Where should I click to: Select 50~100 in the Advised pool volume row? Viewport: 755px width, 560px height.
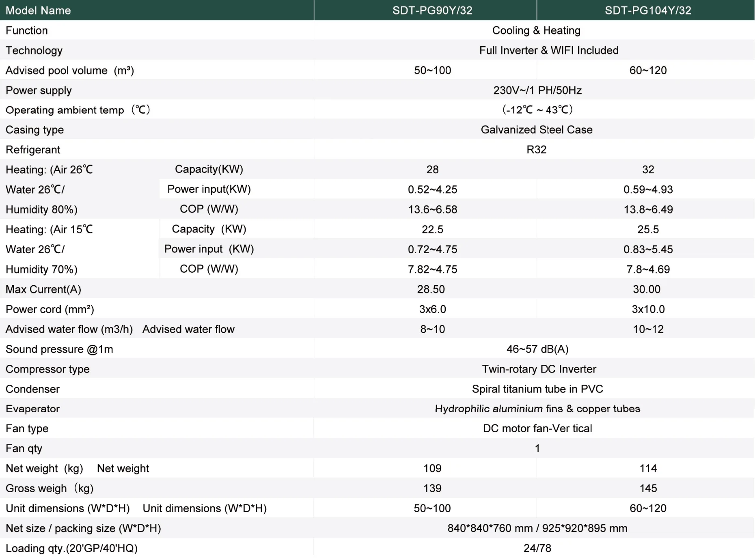432,70
